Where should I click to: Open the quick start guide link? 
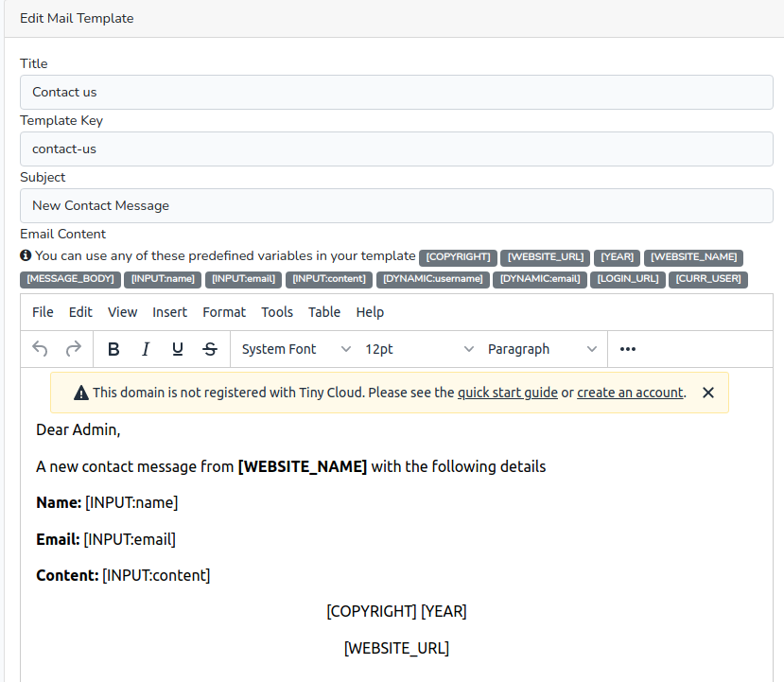[508, 392]
